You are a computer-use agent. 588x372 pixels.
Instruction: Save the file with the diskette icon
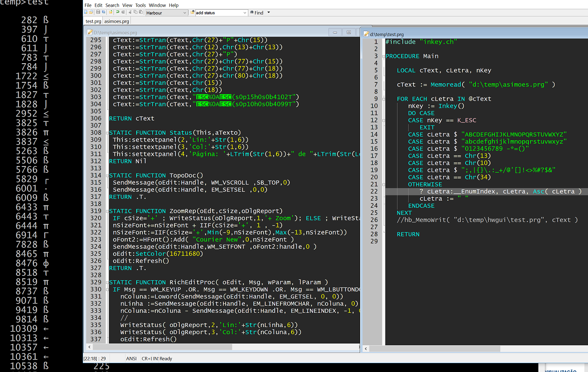[98, 12]
